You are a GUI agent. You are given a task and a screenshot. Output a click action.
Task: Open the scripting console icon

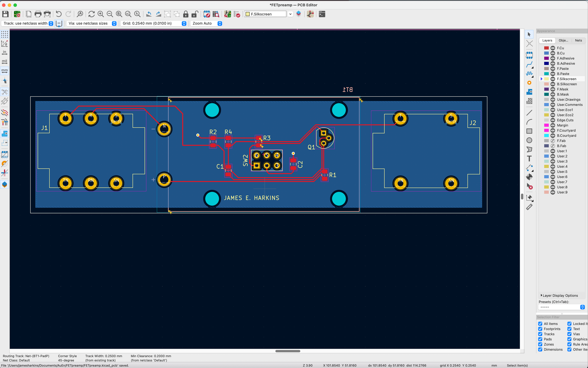pos(322,14)
